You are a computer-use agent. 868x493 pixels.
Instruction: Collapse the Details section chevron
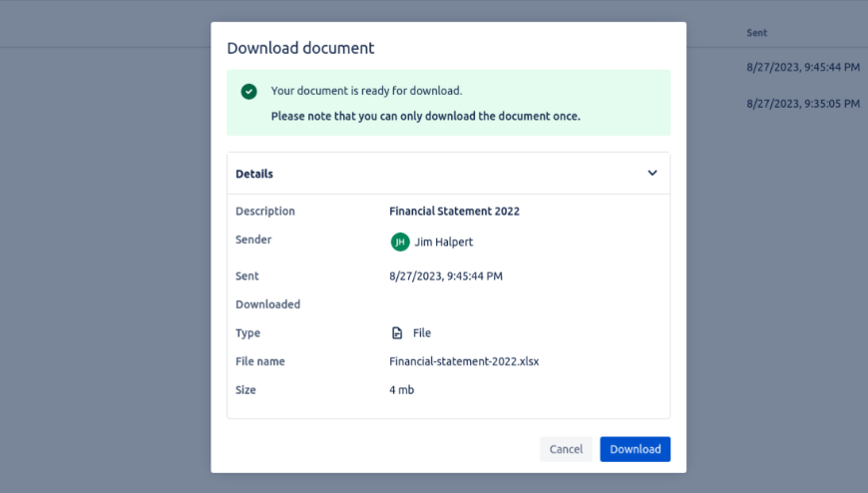point(652,173)
